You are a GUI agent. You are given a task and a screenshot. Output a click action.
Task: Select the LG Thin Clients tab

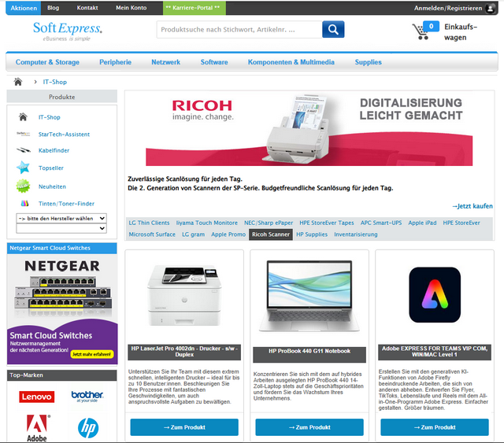149,223
